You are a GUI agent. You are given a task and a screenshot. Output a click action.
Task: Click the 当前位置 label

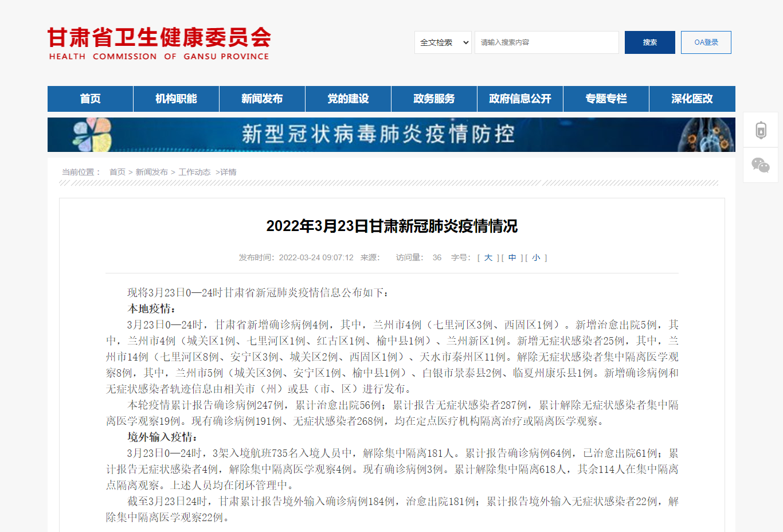click(x=81, y=172)
